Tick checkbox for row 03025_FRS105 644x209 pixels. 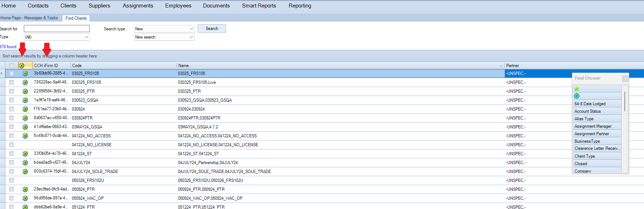tap(12, 73)
